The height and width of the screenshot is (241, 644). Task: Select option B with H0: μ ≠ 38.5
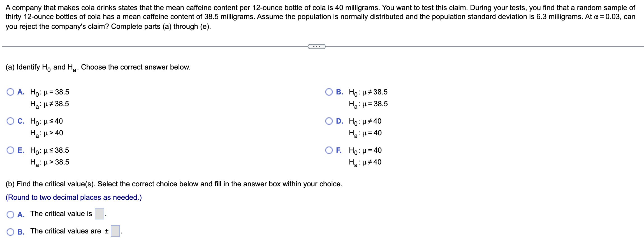(x=329, y=92)
